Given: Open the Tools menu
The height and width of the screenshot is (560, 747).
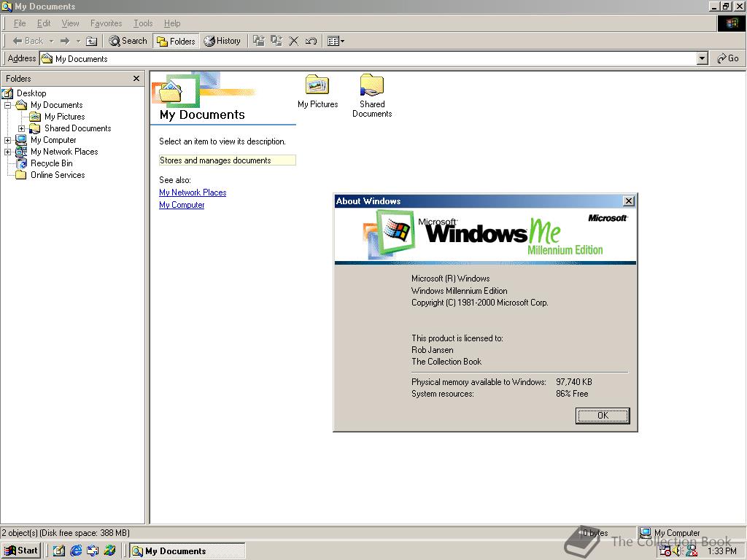Looking at the screenshot, I should tap(143, 23).
